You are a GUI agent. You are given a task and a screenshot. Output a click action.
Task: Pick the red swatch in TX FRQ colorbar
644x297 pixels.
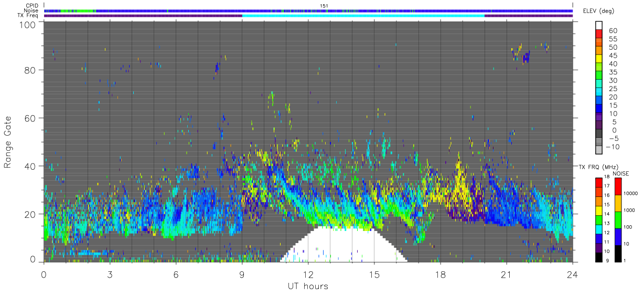point(599,183)
